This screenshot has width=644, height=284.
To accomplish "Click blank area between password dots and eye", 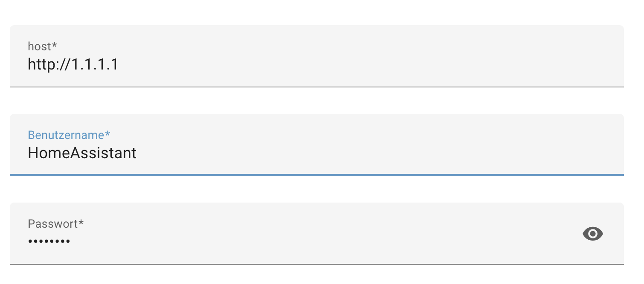I will [324, 241].
